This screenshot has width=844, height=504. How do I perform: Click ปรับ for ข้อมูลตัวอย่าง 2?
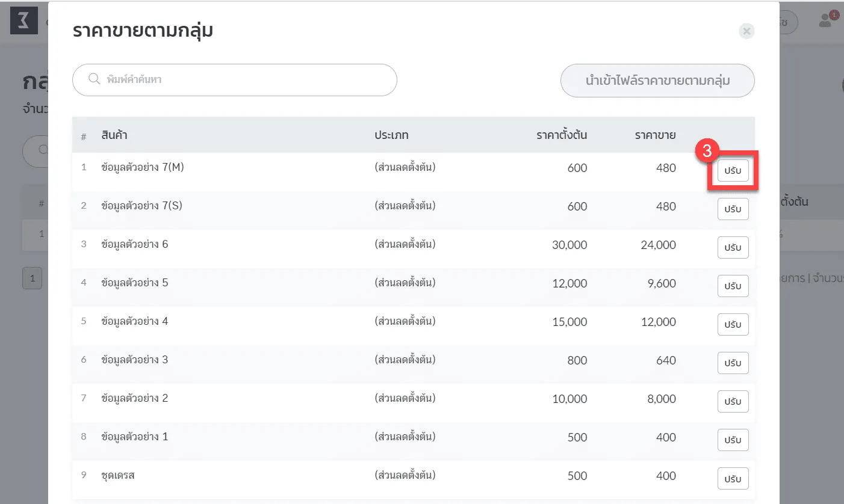point(733,402)
